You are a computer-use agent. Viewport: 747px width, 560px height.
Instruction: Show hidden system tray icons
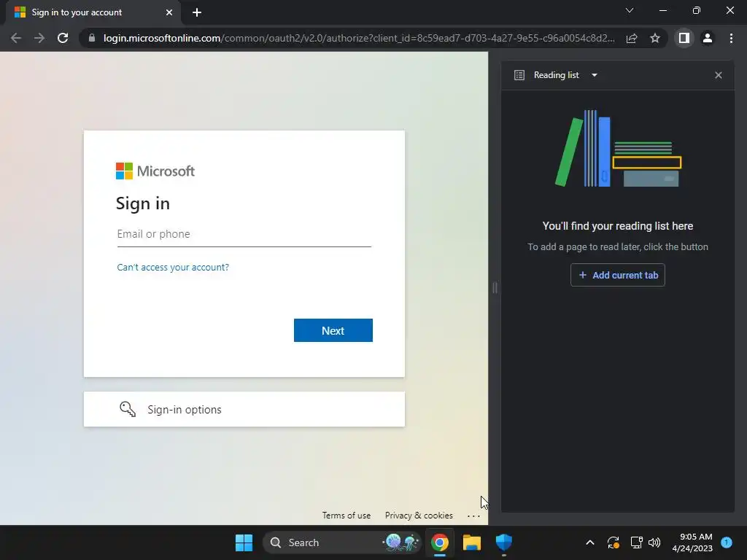(x=589, y=542)
